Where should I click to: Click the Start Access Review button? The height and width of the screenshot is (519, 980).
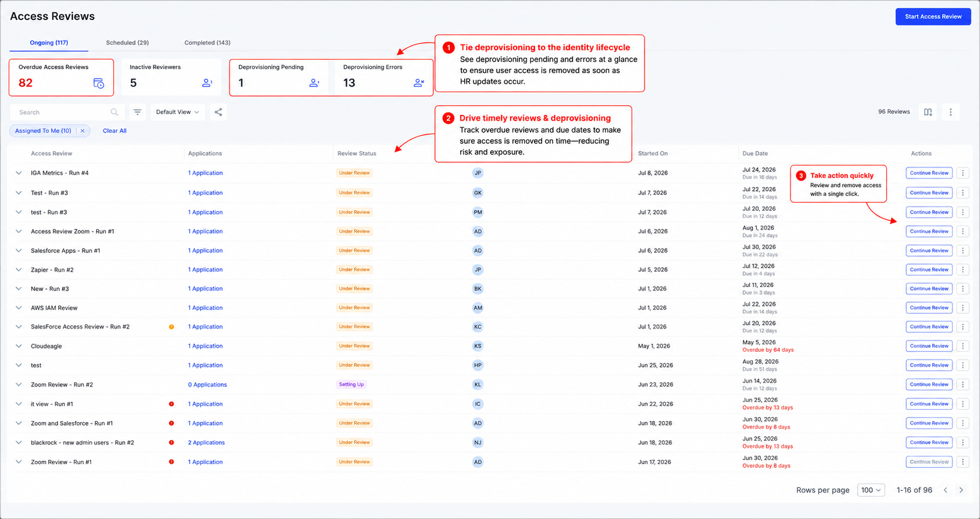[933, 16]
